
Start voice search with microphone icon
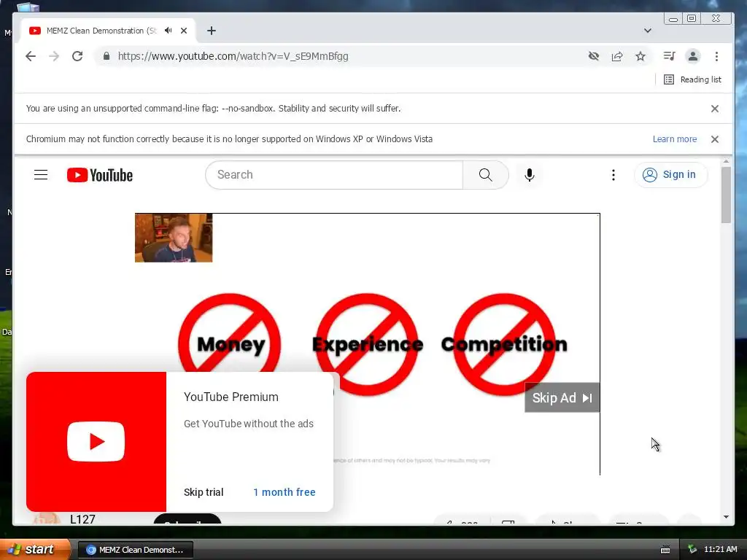click(530, 175)
